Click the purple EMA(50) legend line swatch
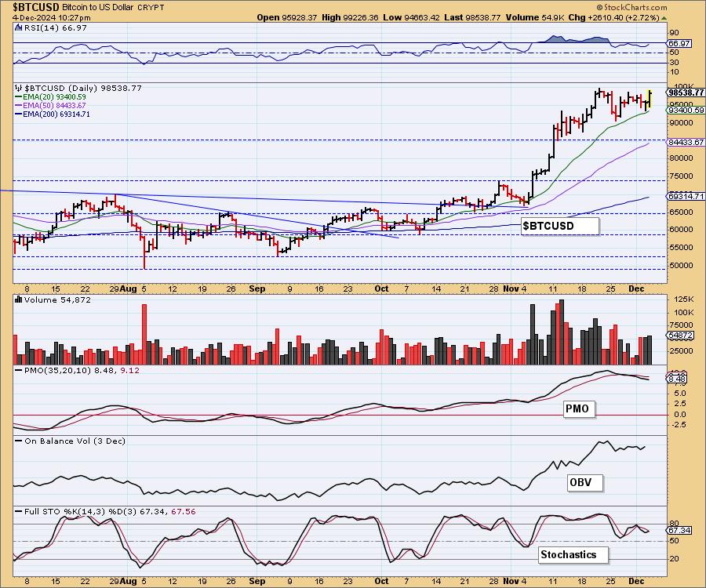Viewport: 706px width, 588px height. coord(19,106)
